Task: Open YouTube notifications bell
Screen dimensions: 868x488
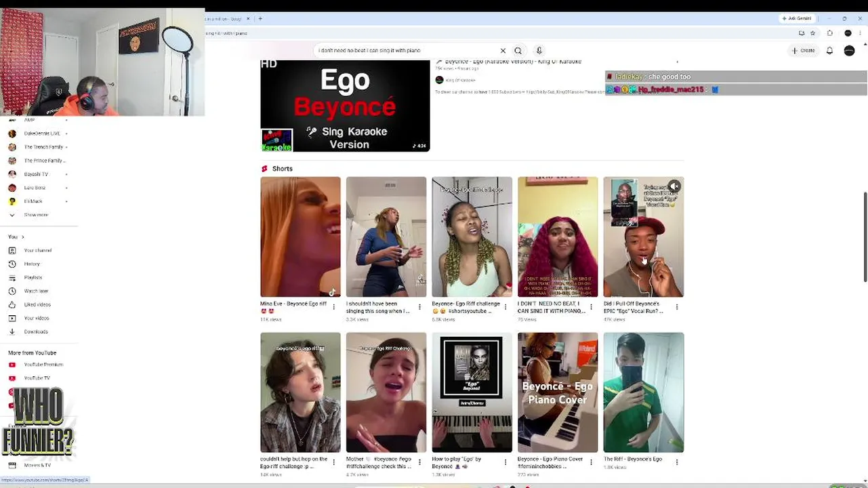Action: (829, 50)
